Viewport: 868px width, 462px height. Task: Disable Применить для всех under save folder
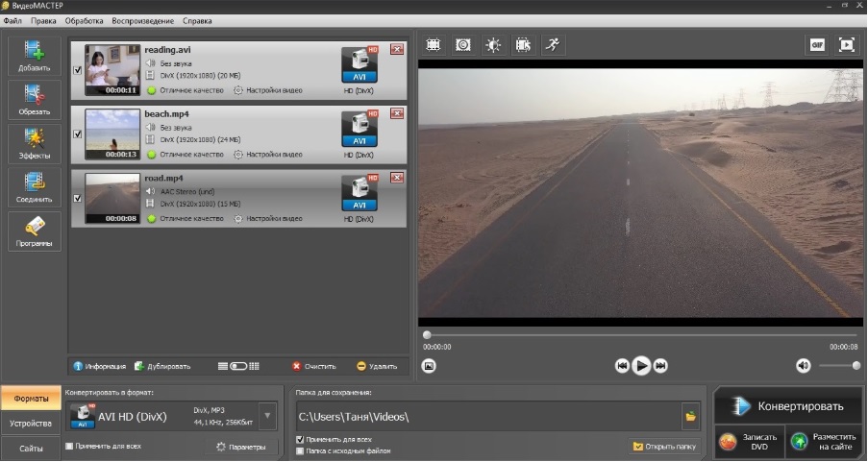coord(301,439)
